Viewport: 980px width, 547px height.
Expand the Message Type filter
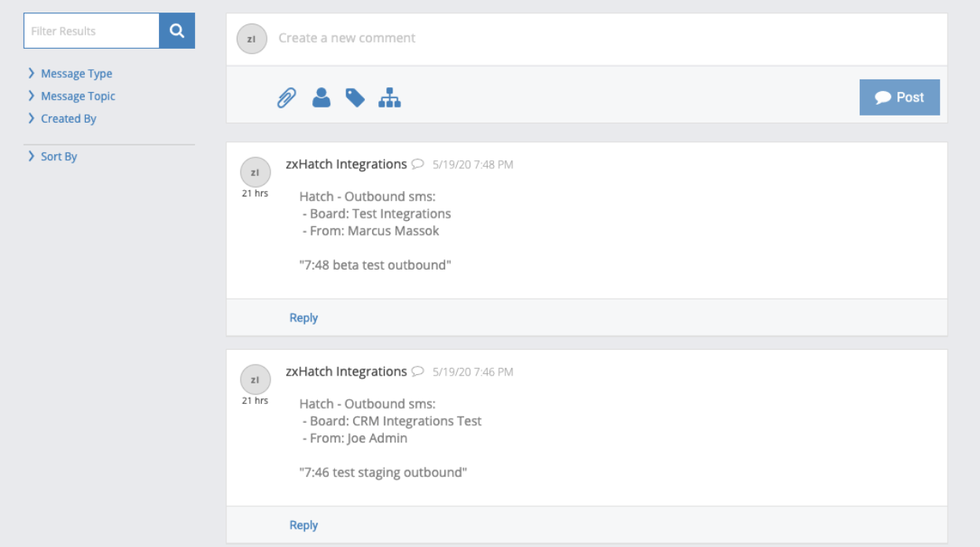(x=76, y=73)
